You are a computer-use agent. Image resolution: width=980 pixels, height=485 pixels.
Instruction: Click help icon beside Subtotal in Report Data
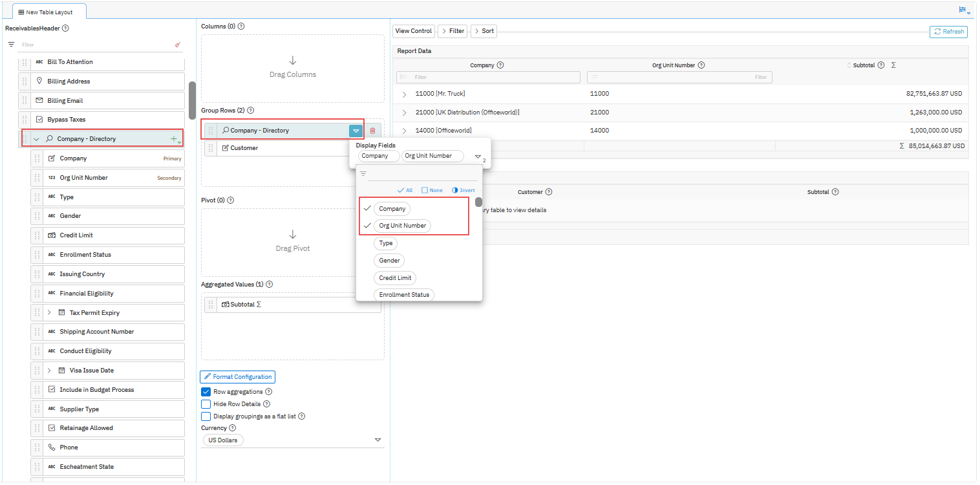point(881,65)
